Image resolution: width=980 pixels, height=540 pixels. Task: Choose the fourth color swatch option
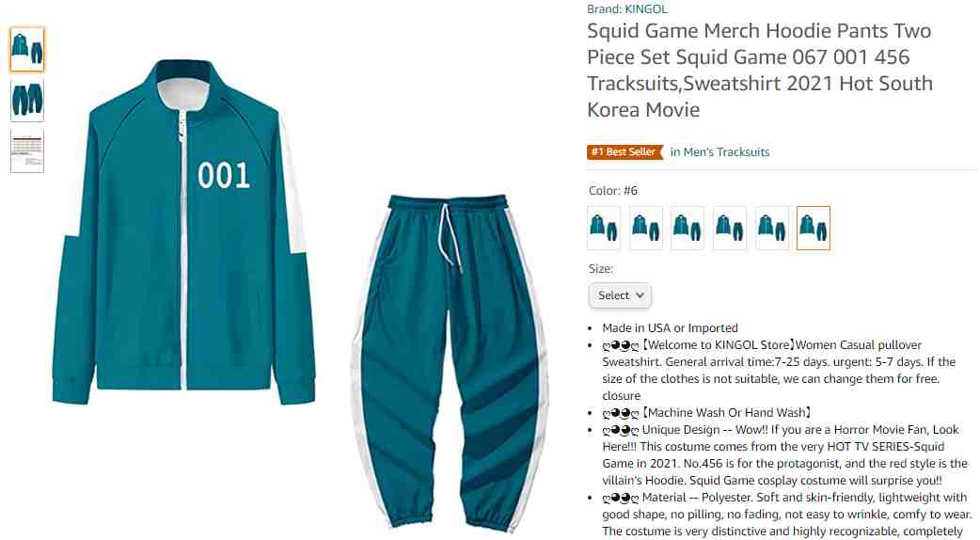(730, 228)
